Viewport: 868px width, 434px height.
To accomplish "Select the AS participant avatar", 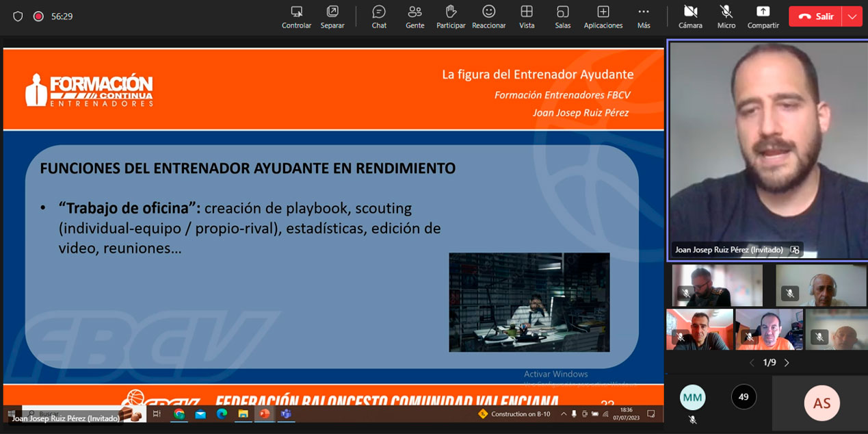I will [x=821, y=403].
